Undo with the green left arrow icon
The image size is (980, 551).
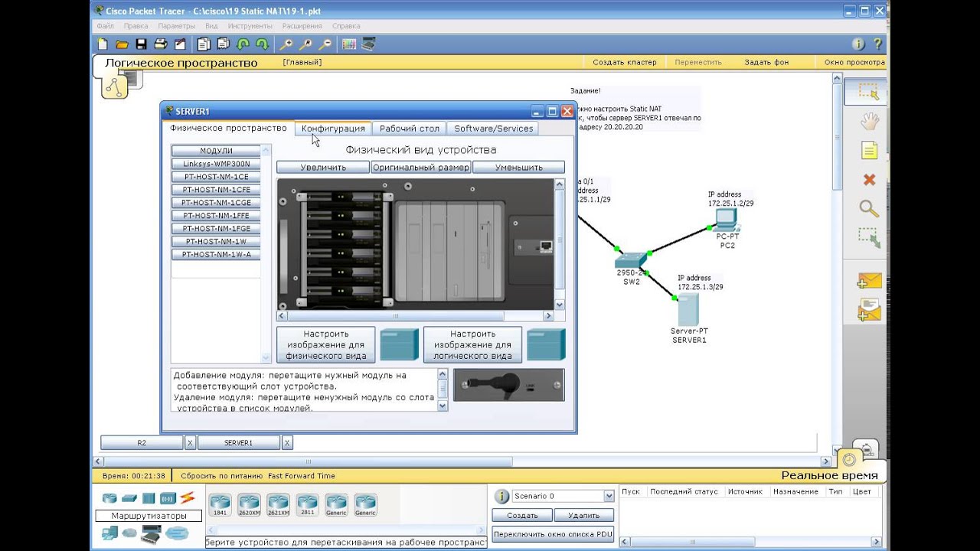click(243, 44)
